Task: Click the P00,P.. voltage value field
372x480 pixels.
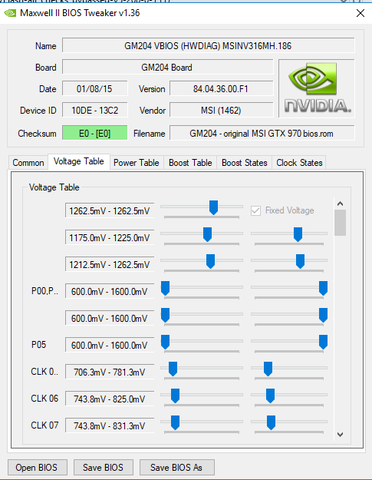Action: (x=110, y=292)
